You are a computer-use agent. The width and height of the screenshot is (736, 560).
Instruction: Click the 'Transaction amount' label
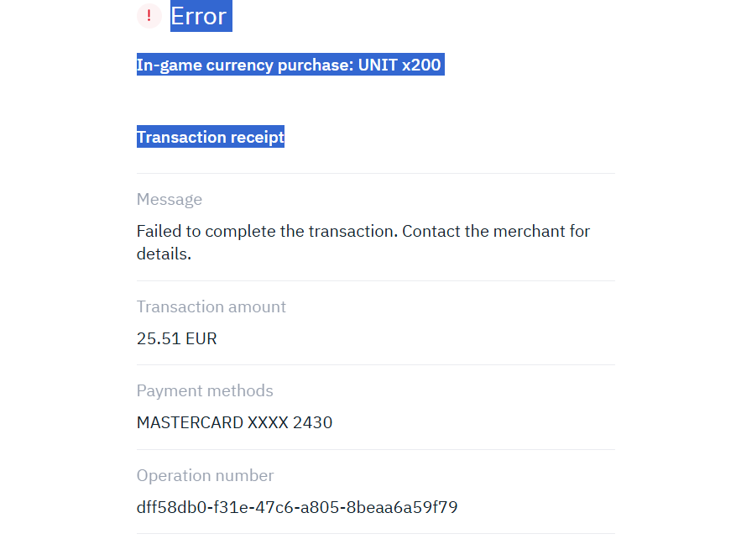pyautogui.click(x=211, y=306)
